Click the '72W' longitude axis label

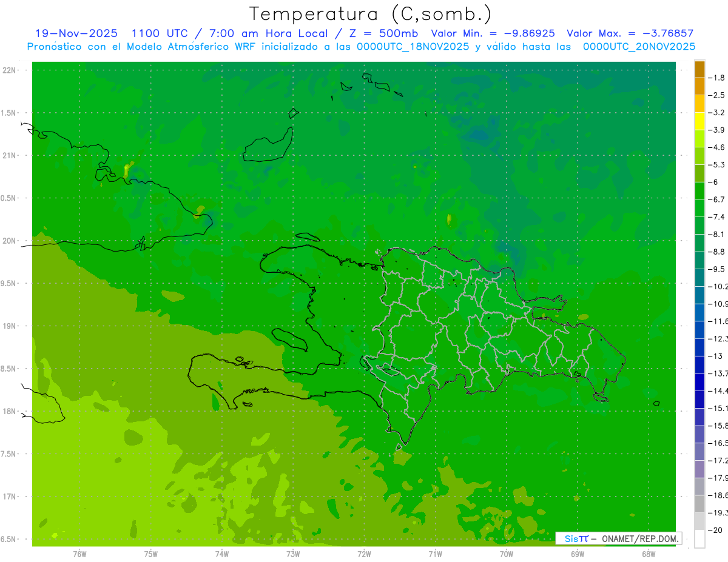(x=364, y=554)
